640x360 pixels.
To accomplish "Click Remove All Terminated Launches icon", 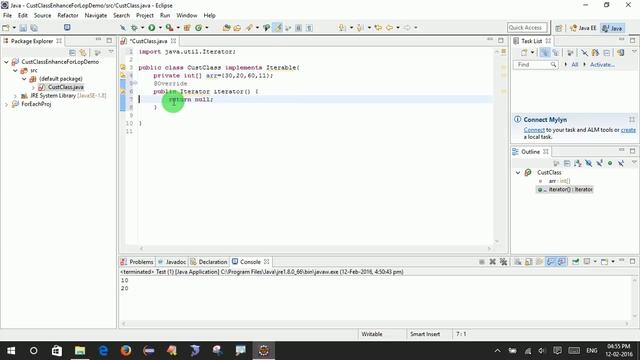I will pos(504,262).
